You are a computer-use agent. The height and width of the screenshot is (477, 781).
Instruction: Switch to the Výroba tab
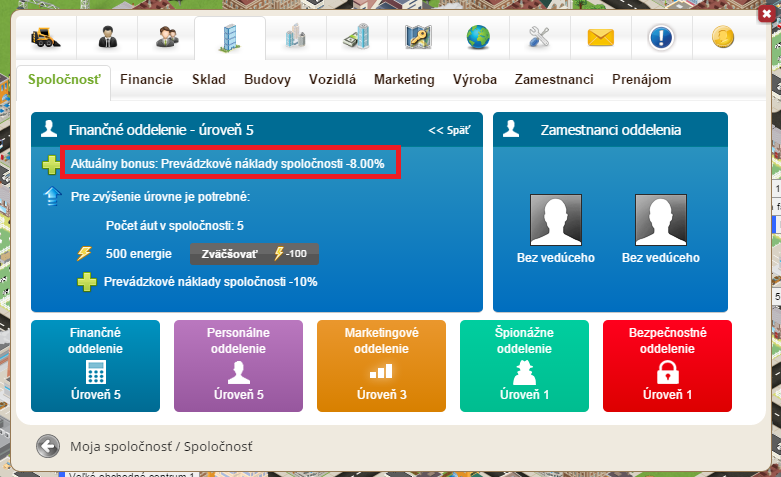pos(475,80)
